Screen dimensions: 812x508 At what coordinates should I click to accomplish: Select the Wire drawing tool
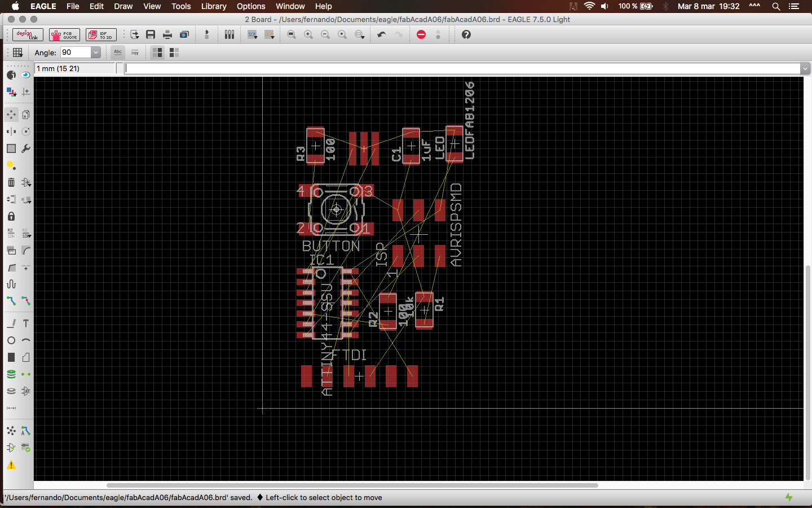[x=11, y=323]
